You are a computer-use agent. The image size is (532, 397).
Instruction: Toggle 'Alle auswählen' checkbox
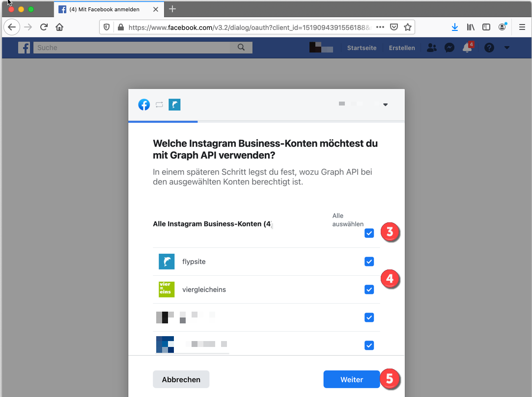tap(369, 233)
